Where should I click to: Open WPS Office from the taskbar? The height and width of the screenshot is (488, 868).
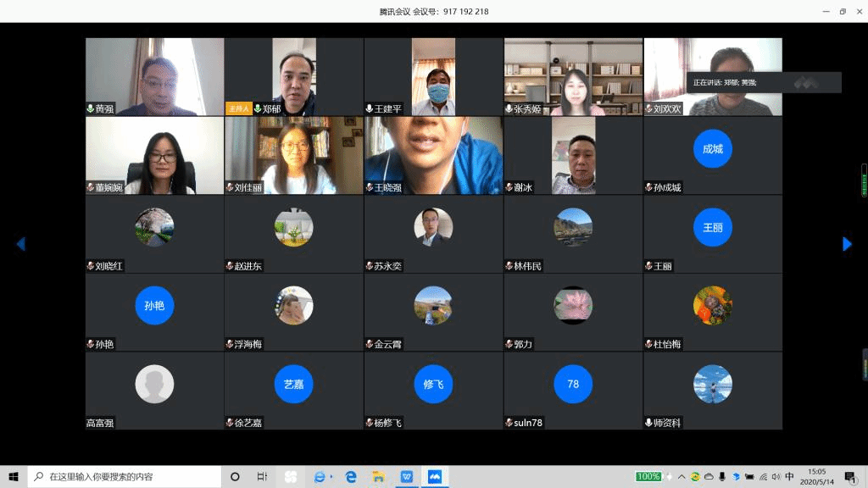[407, 477]
